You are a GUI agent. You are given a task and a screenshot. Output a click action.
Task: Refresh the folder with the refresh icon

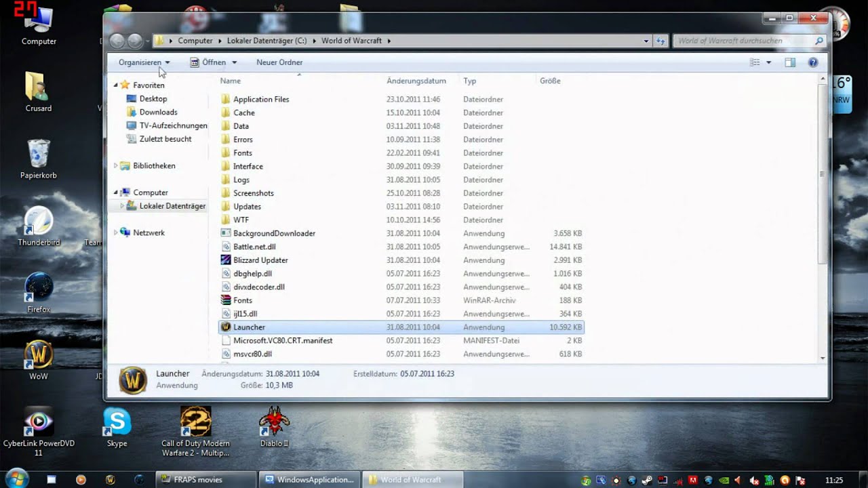pos(660,41)
